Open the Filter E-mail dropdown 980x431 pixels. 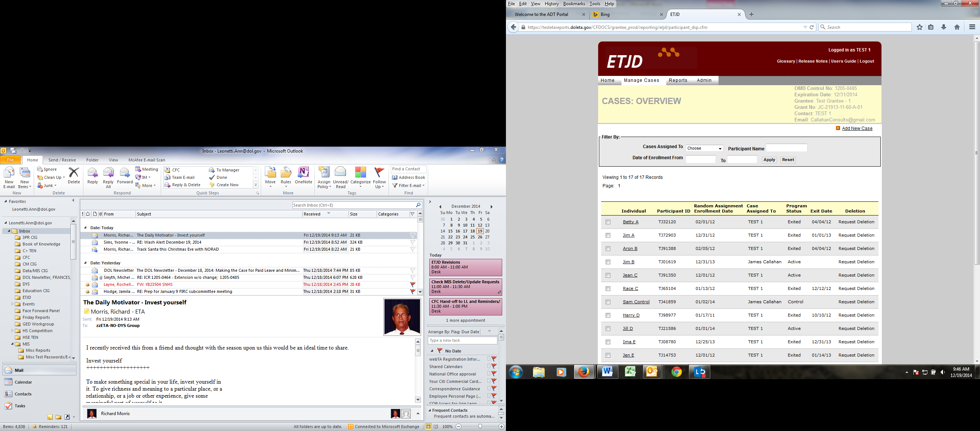(x=409, y=186)
